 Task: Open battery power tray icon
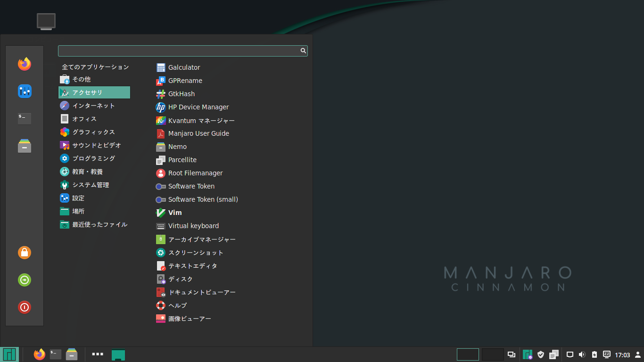[594, 354]
